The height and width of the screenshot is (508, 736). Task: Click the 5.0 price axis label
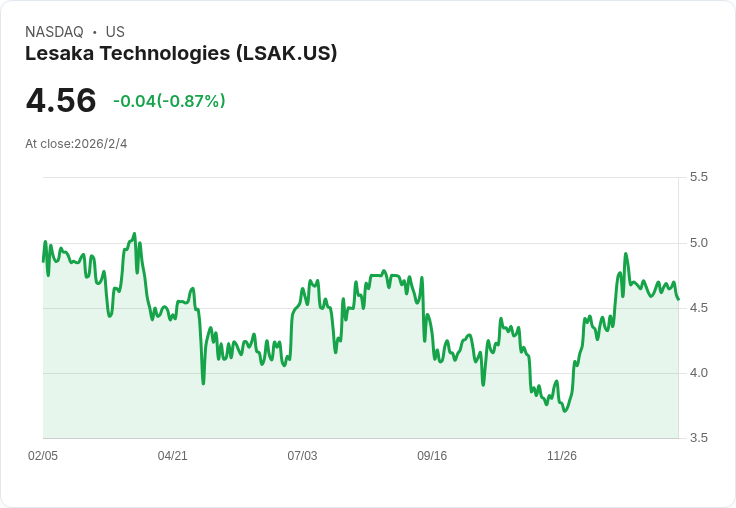point(698,243)
